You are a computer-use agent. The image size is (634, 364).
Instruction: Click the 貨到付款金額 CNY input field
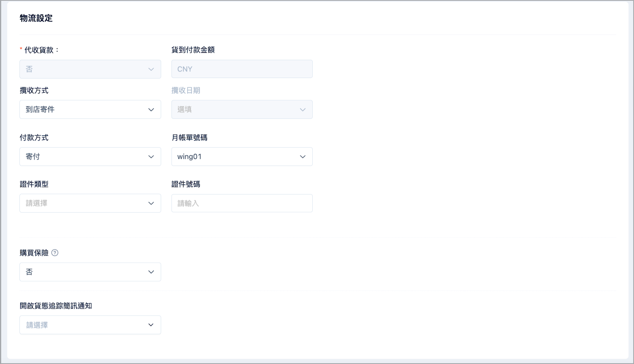(242, 69)
